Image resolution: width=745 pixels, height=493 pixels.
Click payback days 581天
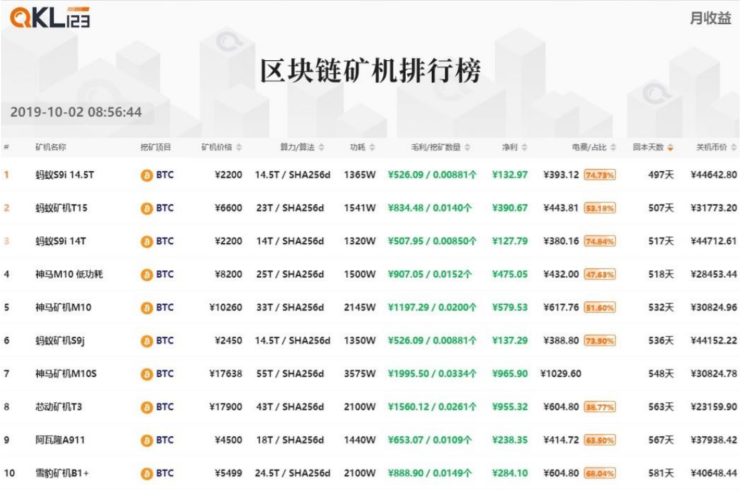(x=661, y=474)
